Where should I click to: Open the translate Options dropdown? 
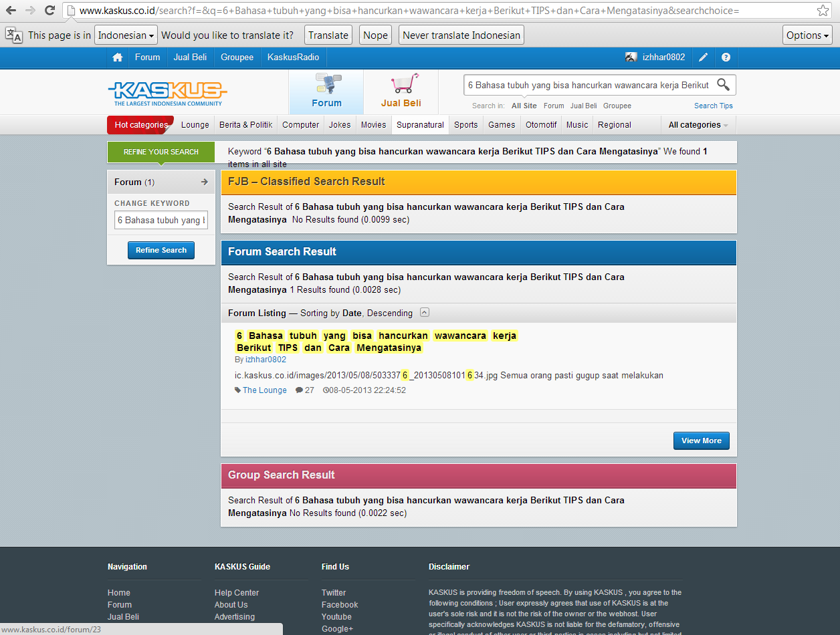pyautogui.click(x=807, y=35)
